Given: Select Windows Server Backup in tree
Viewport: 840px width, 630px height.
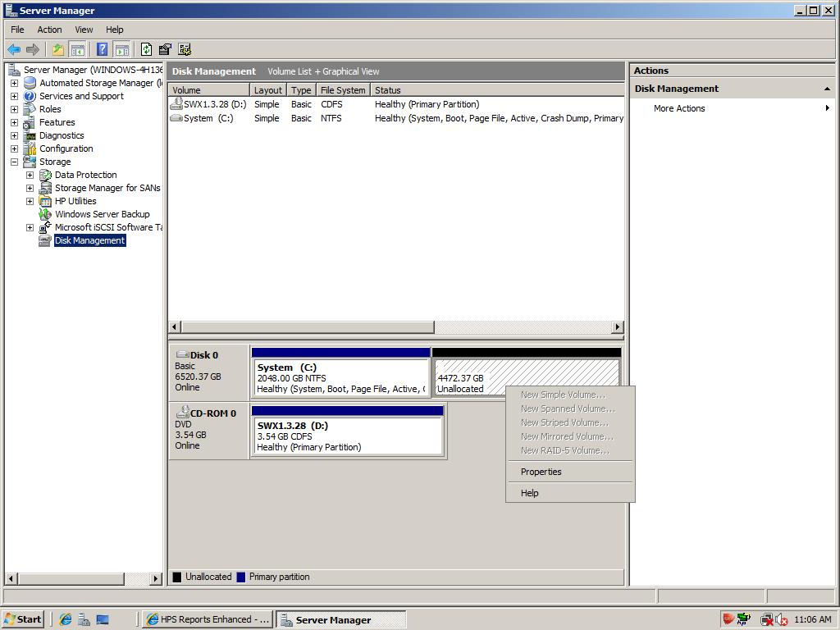Looking at the screenshot, I should pos(102,214).
